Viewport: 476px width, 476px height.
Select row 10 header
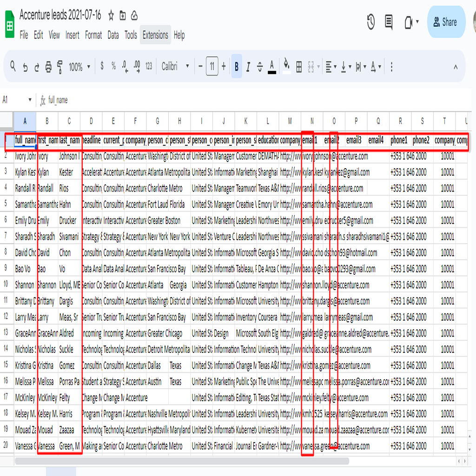pos(7,284)
